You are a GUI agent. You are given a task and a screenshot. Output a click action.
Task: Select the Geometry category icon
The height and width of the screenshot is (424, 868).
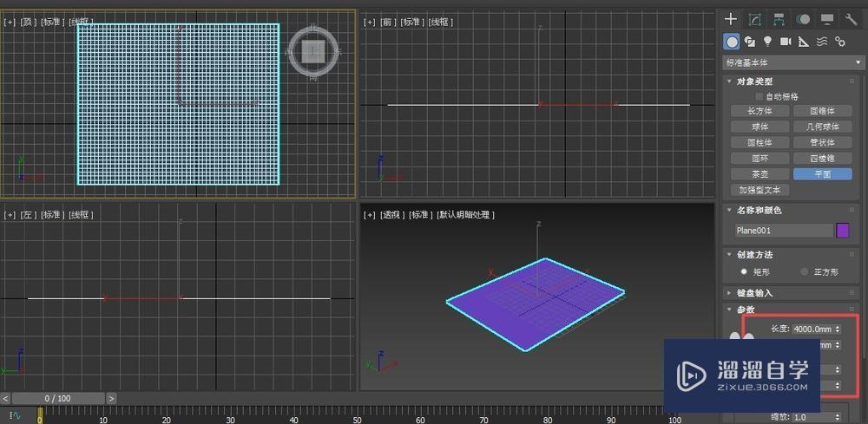[732, 42]
